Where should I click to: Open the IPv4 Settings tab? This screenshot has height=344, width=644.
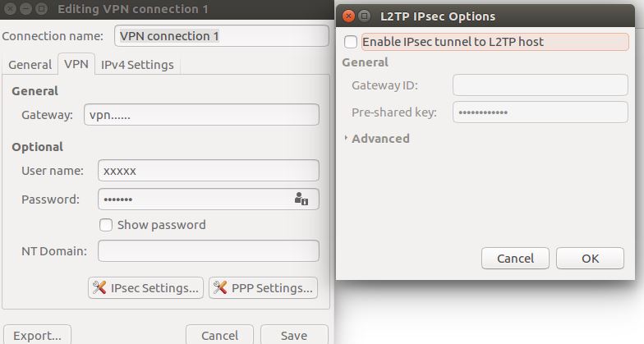(137, 64)
